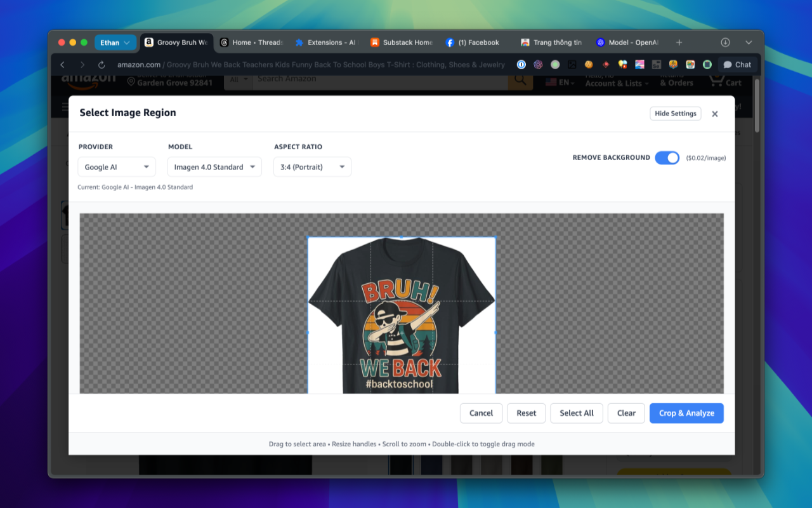Click the T-shirt image inside the crop selection
The height and width of the screenshot is (508, 812).
401,316
